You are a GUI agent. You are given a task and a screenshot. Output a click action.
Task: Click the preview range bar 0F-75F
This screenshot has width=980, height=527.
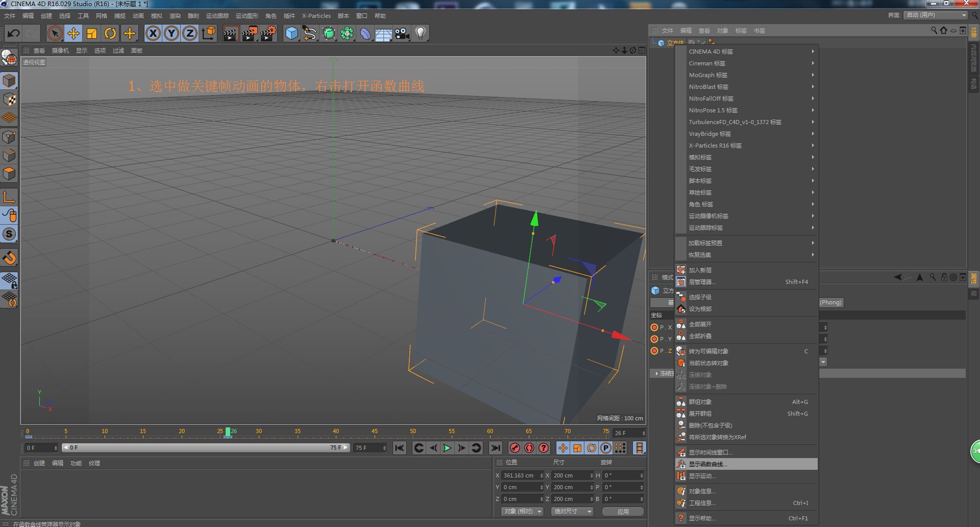[206, 448]
